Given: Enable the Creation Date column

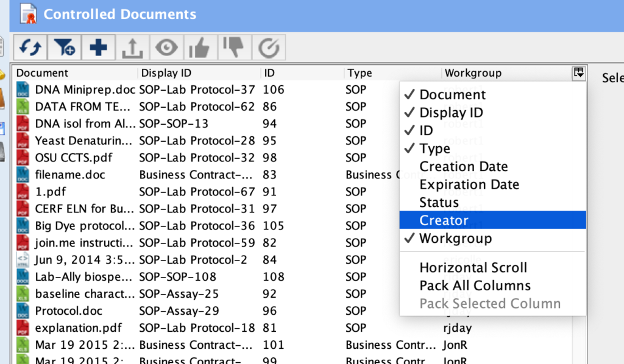Looking at the screenshot, I should pyautogui.click(x=463, y=166).
